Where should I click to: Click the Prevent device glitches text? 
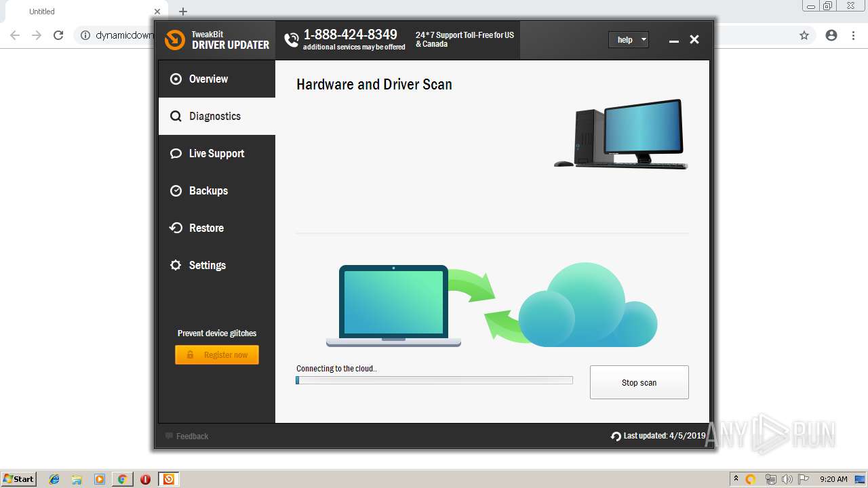(x=217, y=333)
